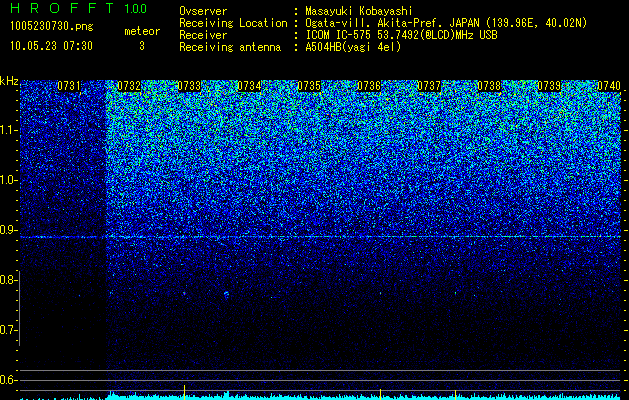Click the meteor count value 3
Image resolution: width=629 pixels, height=400 pixels.
pos(142,46)
